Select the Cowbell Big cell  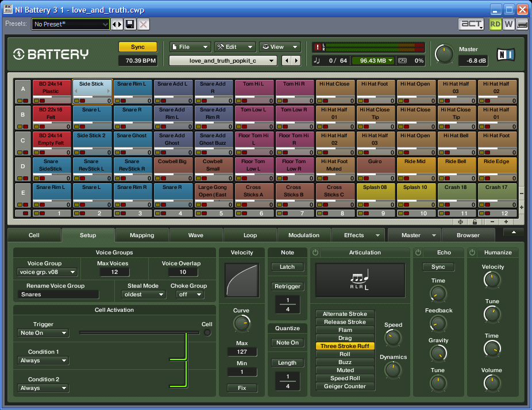click(x=173, y=169)
